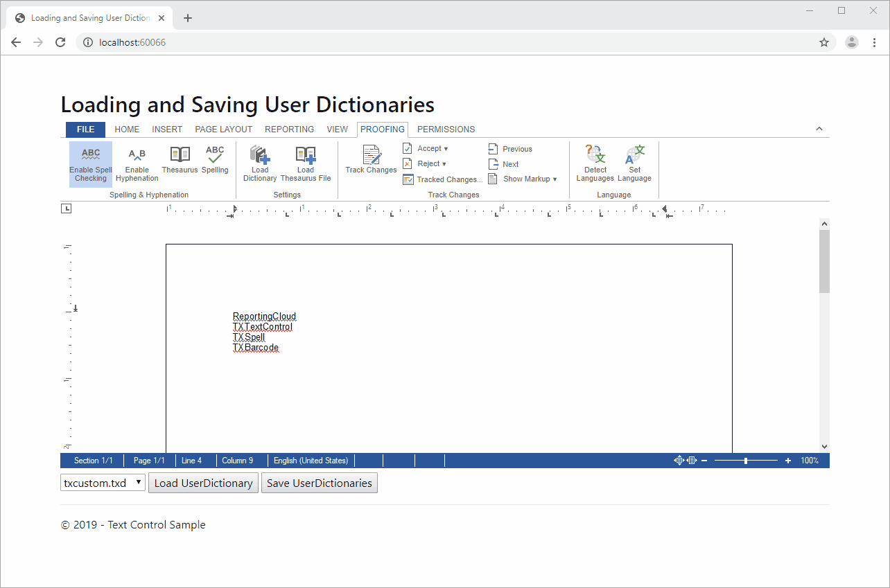Click the word TXSpell in document

click(249, 337)
